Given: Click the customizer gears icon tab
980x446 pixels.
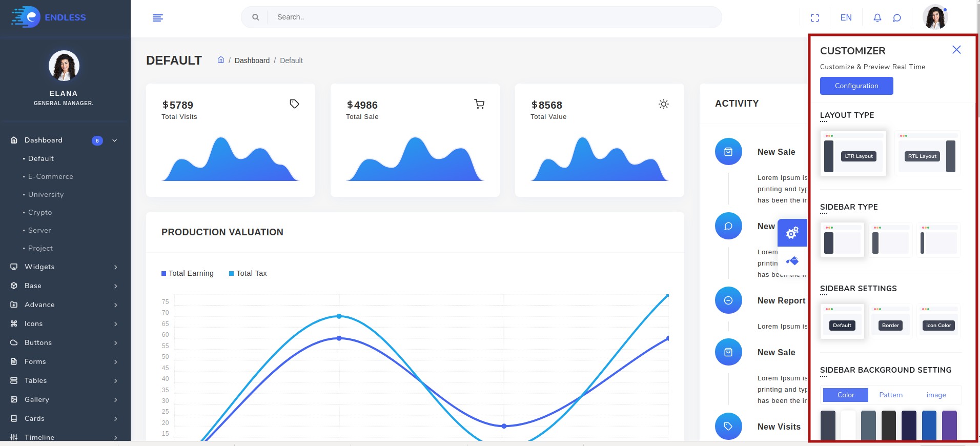Looking at the screenshot, I should coord(792,233).
